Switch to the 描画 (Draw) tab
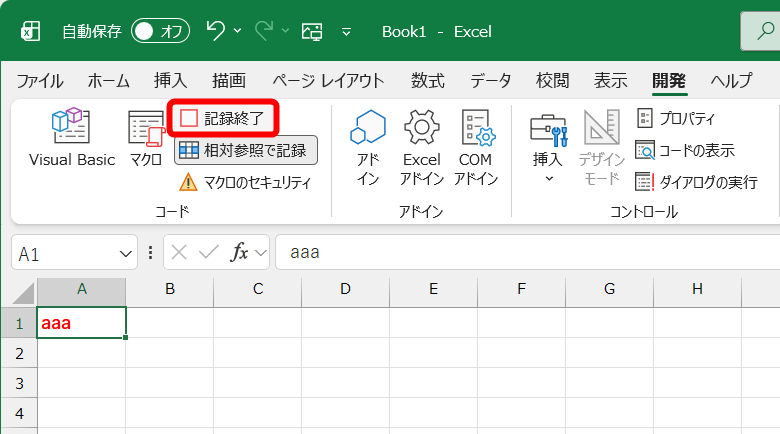Screen dimensions: 780x434 coord(229,81)
